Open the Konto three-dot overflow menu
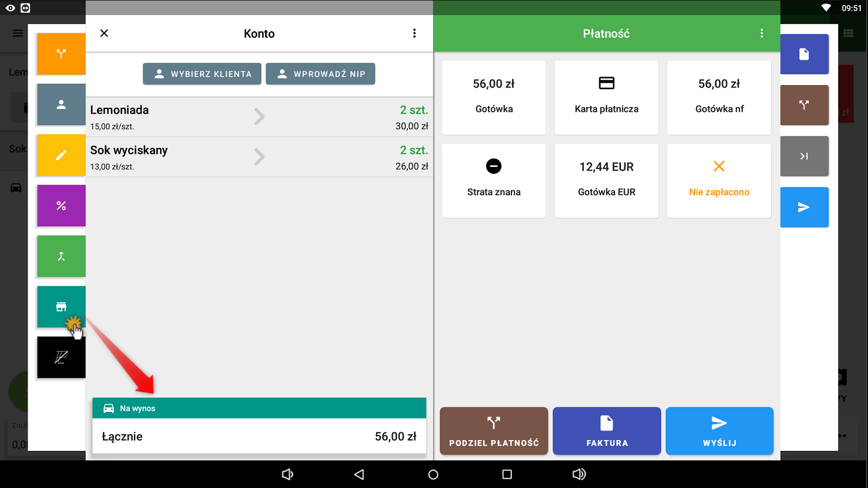This screenshot has height=488, width=868. (x=414, y=34)
